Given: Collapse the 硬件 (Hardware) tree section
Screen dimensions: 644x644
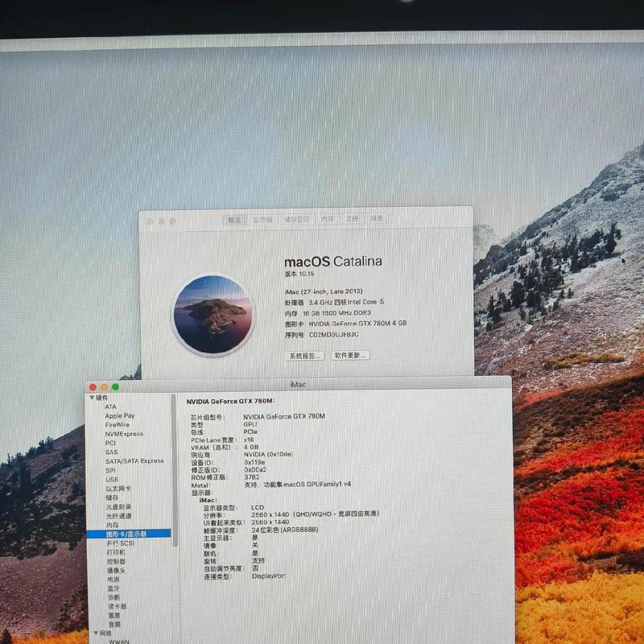Looking at the screenshot, I should (92, 398).
